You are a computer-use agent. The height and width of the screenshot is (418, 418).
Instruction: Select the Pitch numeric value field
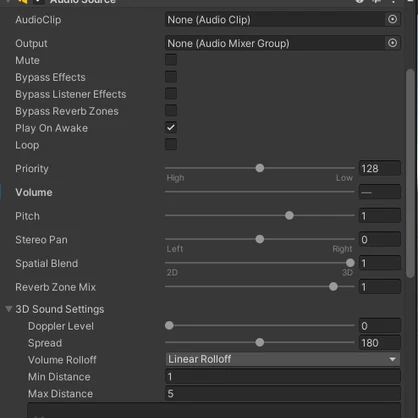click(380, 216)
